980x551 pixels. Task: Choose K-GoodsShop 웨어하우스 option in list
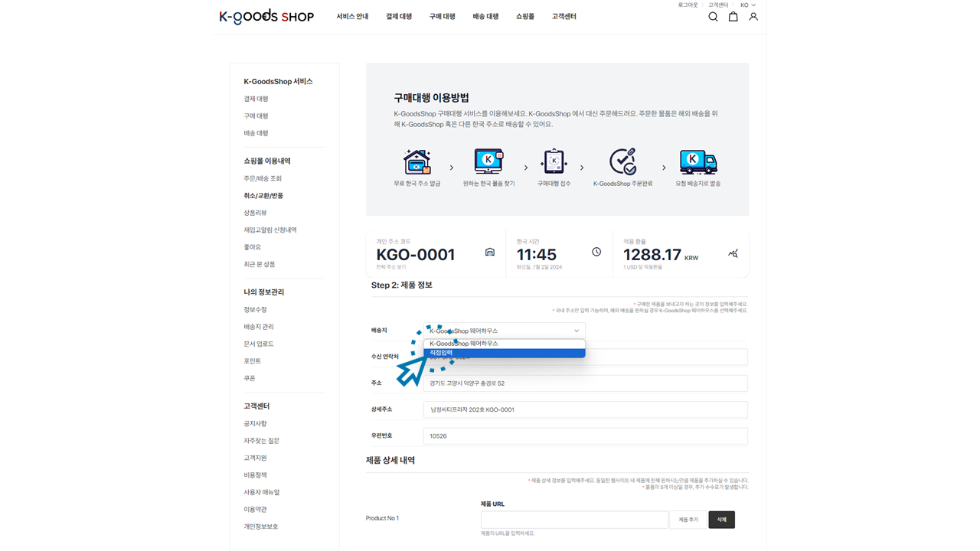(x=504, y=344)
